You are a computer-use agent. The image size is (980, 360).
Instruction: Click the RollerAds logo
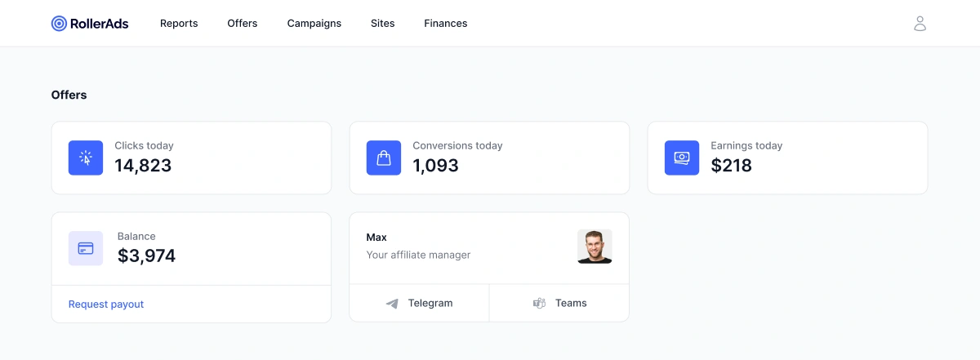(x=90, y=24)
